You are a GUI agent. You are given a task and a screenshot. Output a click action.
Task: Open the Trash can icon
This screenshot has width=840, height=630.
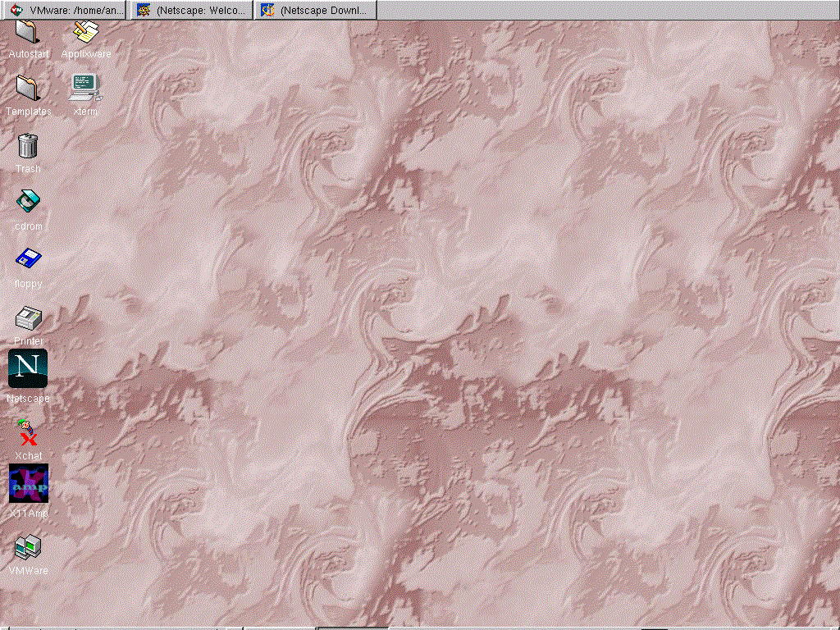[x=27, y=145]
